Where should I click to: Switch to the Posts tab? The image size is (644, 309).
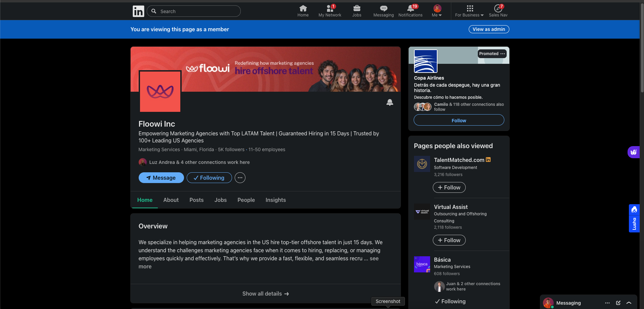tap(196, 200)
